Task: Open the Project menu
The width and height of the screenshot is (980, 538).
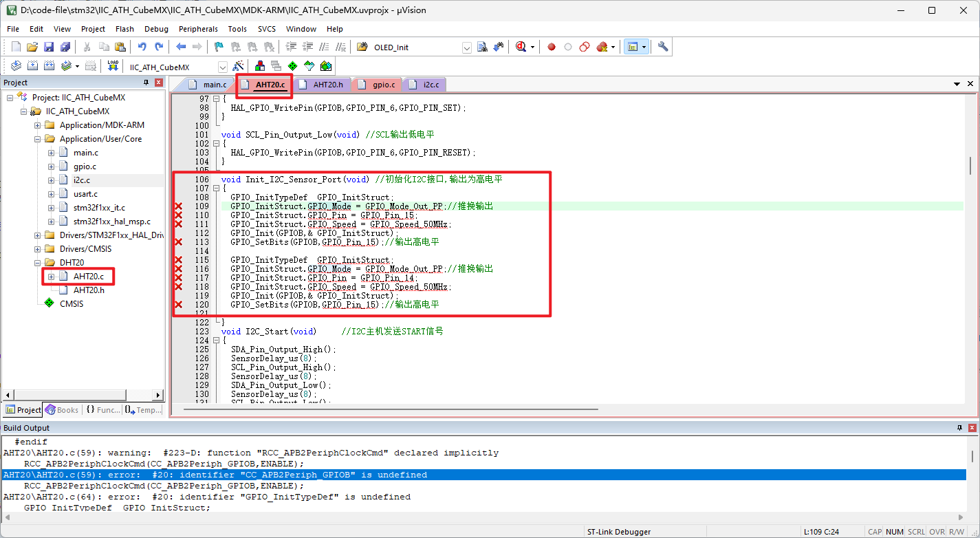Action: point(93,29)
